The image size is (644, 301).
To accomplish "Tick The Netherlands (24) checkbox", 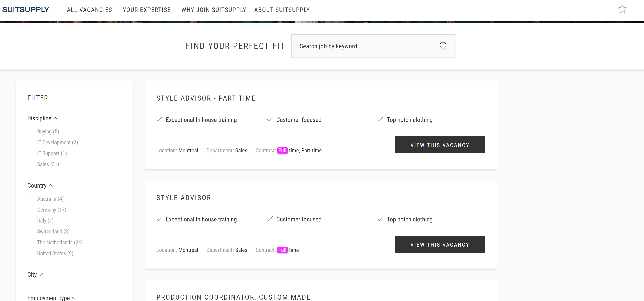I will [x=30, y=243].
